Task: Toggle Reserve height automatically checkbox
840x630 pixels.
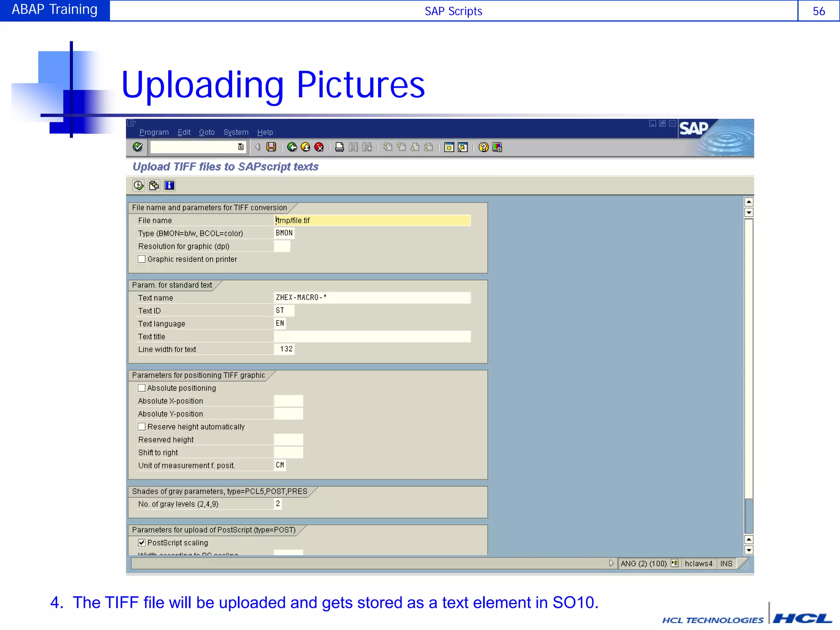Action: [x=142, y=427]
